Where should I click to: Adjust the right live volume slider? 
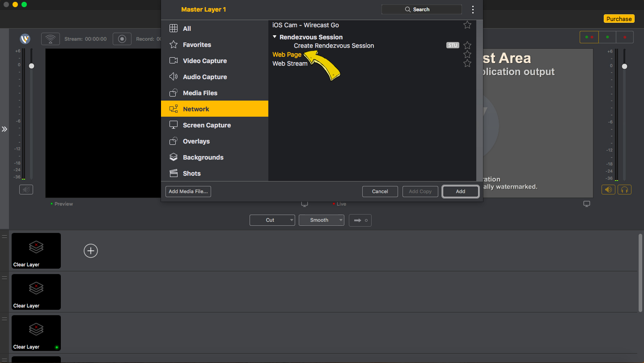pos(624,66)
